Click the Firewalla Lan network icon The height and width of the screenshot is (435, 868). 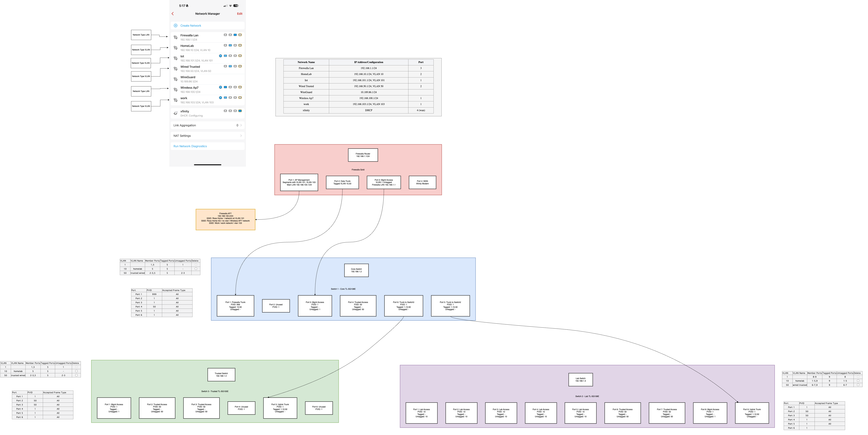(x=175, y=37)
